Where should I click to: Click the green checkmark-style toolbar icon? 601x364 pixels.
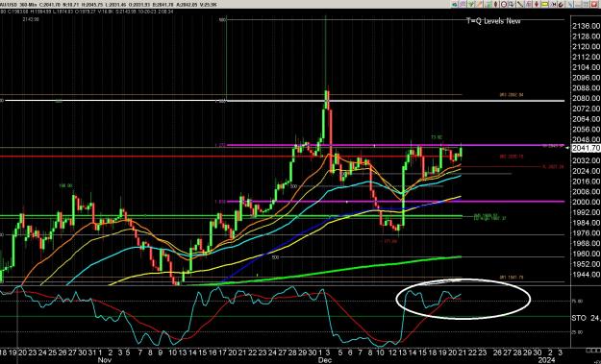471,4
